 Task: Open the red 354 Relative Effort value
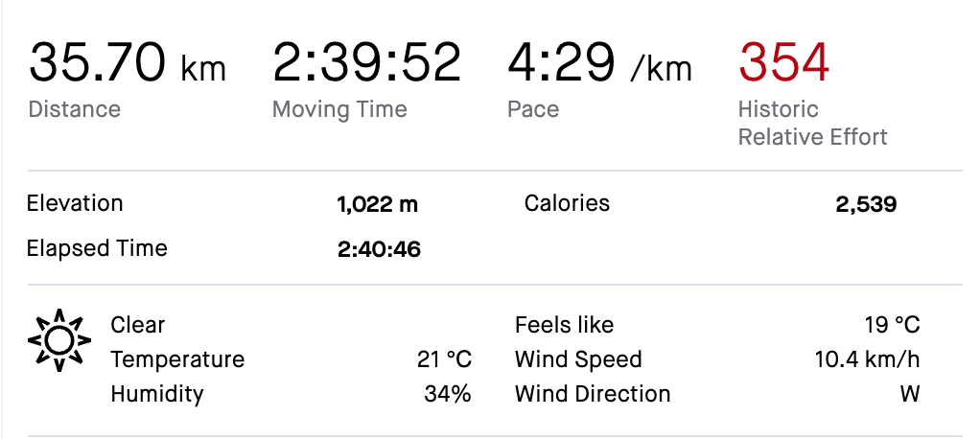pos(783,63)
